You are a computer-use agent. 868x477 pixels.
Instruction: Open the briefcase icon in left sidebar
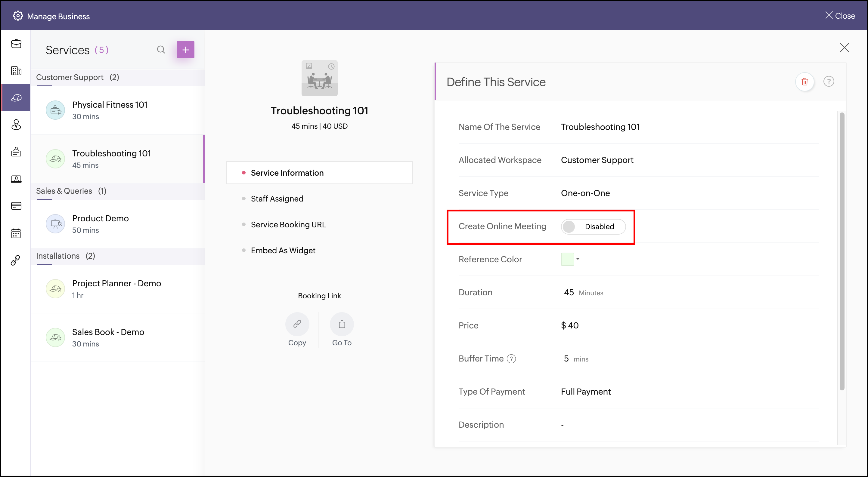(16, 44)
